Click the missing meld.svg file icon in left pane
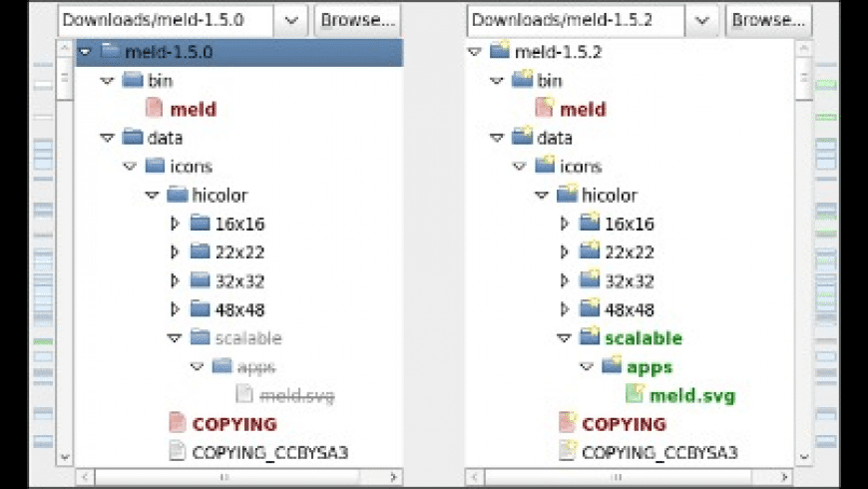 [244, 394]
